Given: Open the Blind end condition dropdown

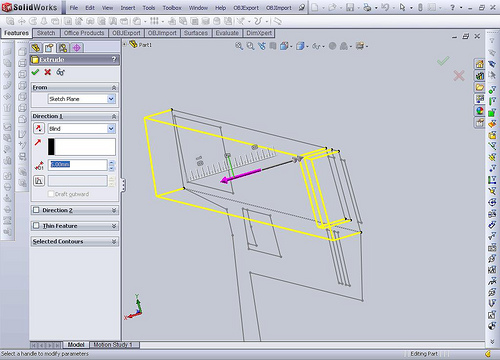Looking at the screenshot, I should tap(111, 128).
